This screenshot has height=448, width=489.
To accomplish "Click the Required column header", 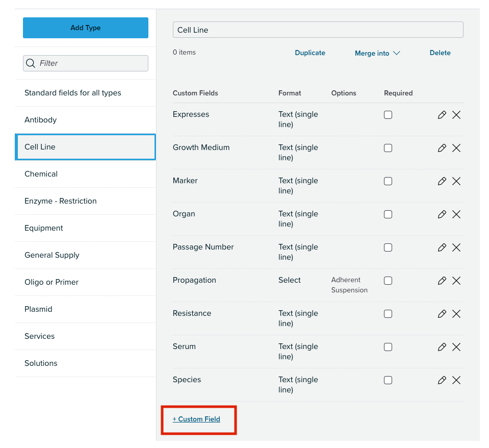I will [398, 93].
